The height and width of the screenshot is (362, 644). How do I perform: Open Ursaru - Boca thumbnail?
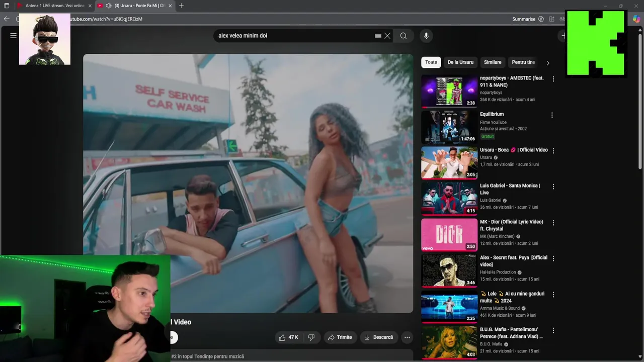(x=449, y=163)
